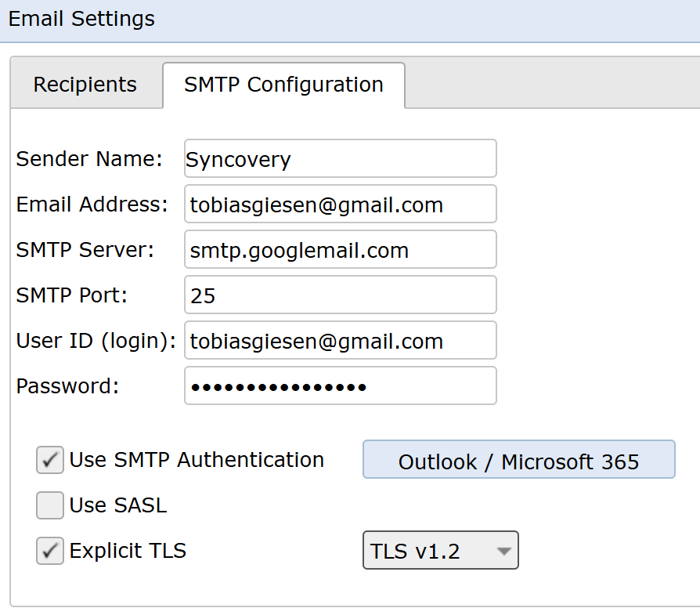Image resolution: width=700 pixels, height=608 pixels.
Task: Switch to the Recipients tab
Action: [x=85, y=84]
